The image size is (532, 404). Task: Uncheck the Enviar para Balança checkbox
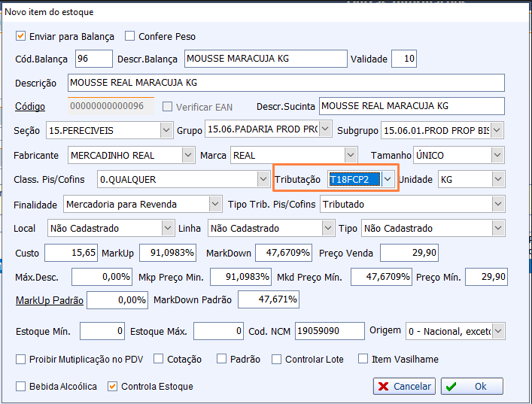[x=21, y=36]
